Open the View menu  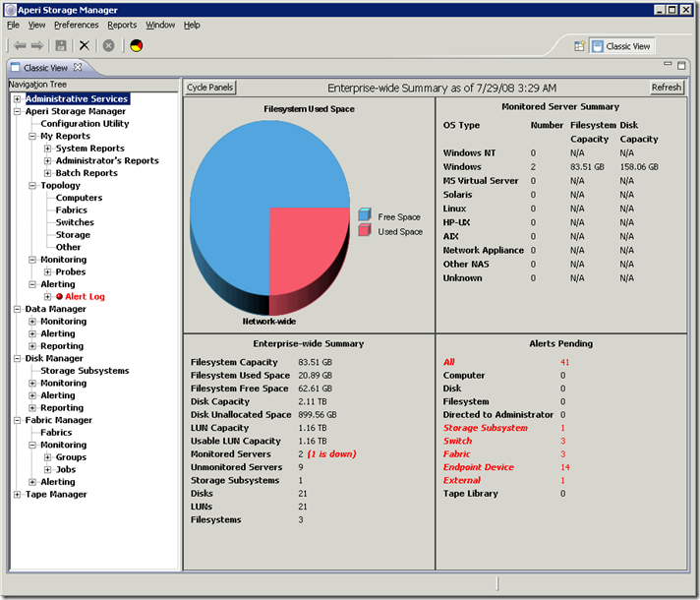click(x=36, y=25)
